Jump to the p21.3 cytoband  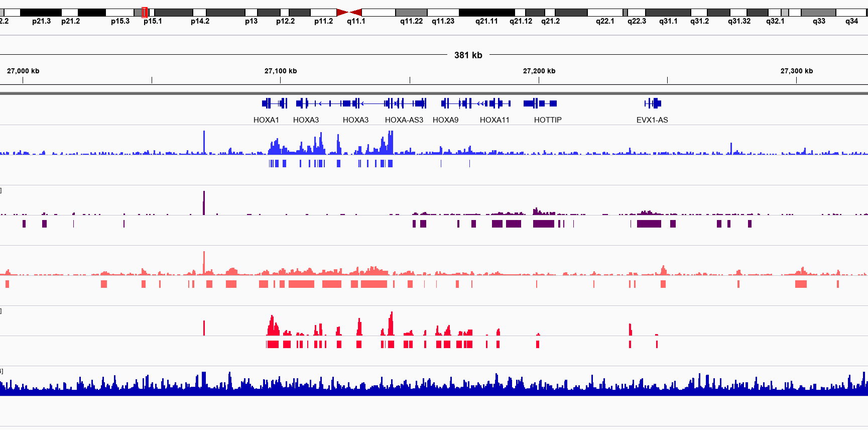click(x=41, y=12)
